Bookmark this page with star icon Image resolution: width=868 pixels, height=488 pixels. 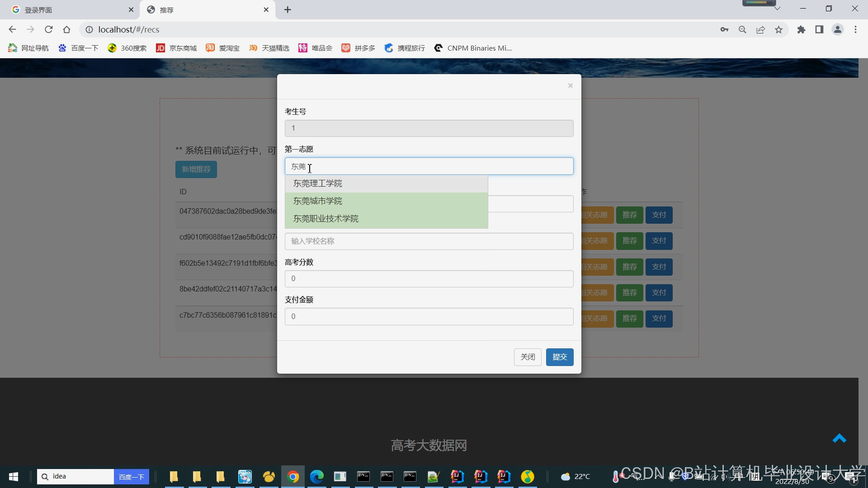coord(778,30)
